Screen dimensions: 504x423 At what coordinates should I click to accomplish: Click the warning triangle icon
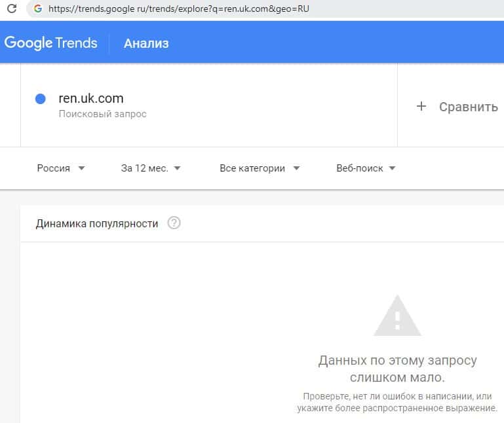tap(397, 316)
